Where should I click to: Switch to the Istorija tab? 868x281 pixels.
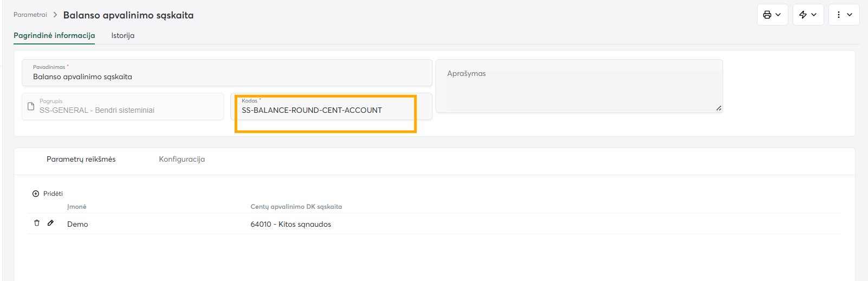(x=123, y=35)
